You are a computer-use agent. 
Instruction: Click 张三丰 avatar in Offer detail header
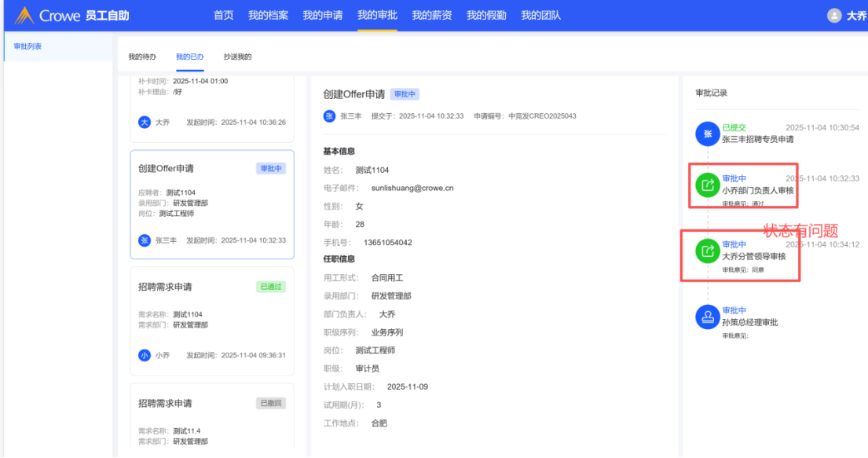[x=330, y=116]
